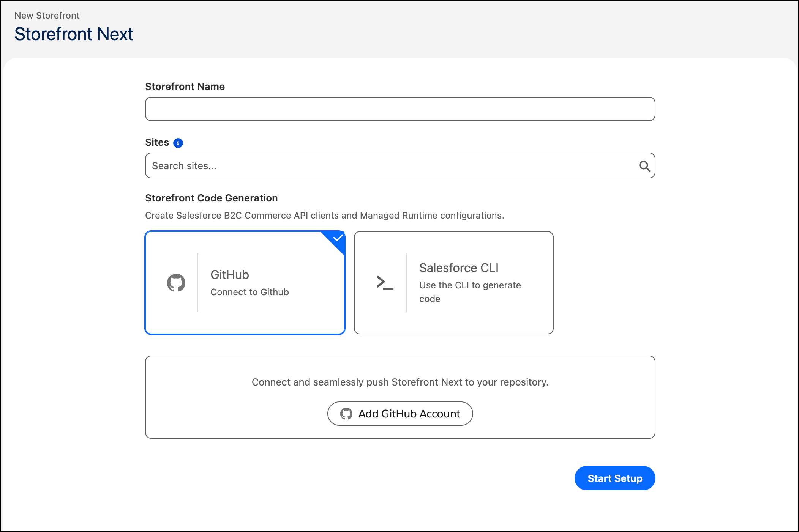Click the terminal prompt icon in Salesforce CLI card

click(x=385, y=283)
